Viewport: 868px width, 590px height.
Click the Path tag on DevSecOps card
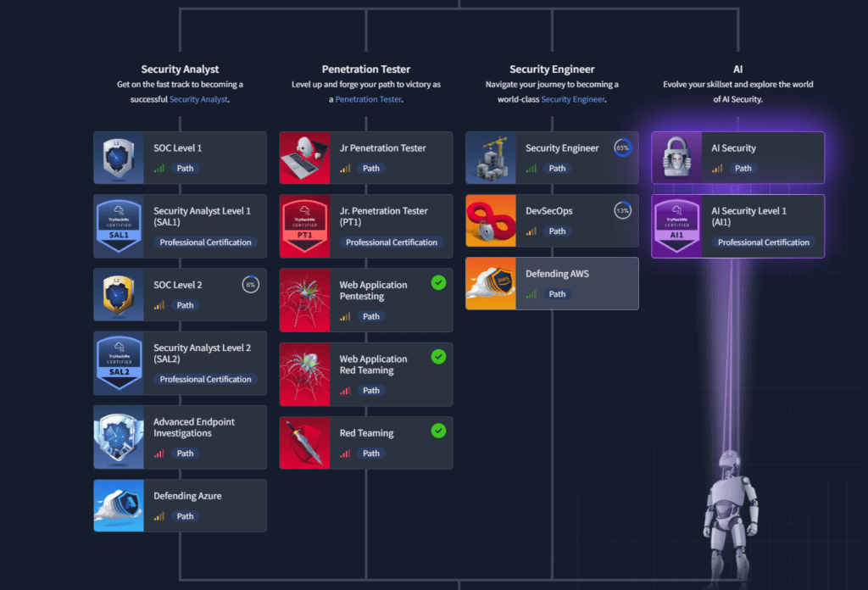557,231
